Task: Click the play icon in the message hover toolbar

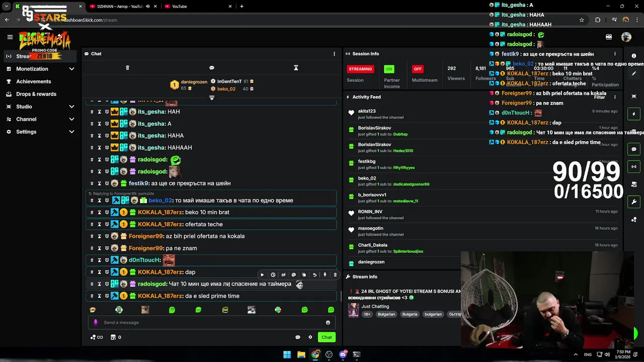Action: point(262,275)
